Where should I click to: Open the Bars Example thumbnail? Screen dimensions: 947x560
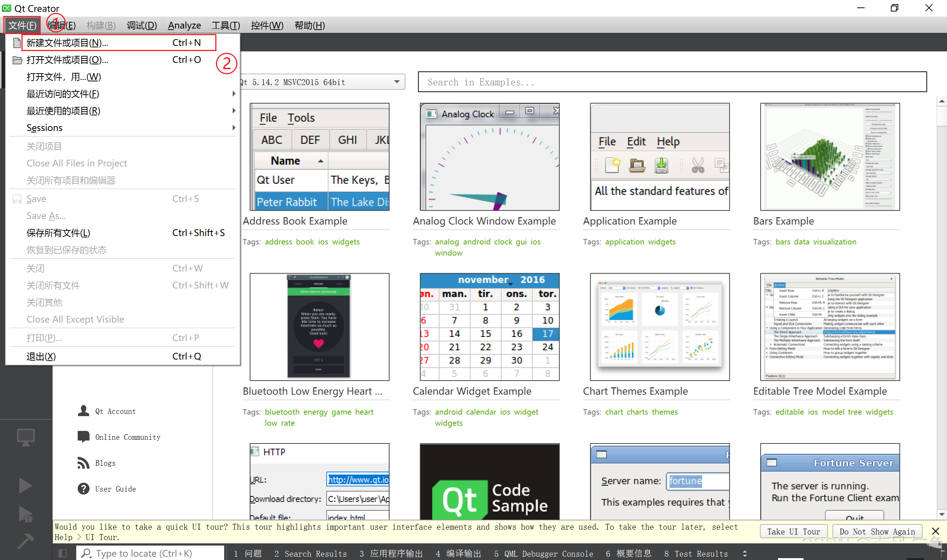pyautogui.click(x=830, y=156)
